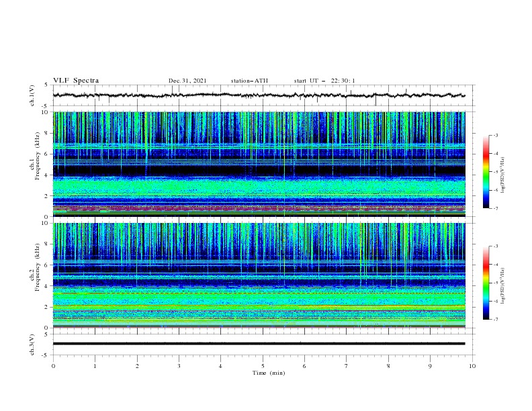Screen dimensions: 532x411
Task: Click "-5" on the ch.1 color scale
Action: pyautogui.click(x=495, y=172)
